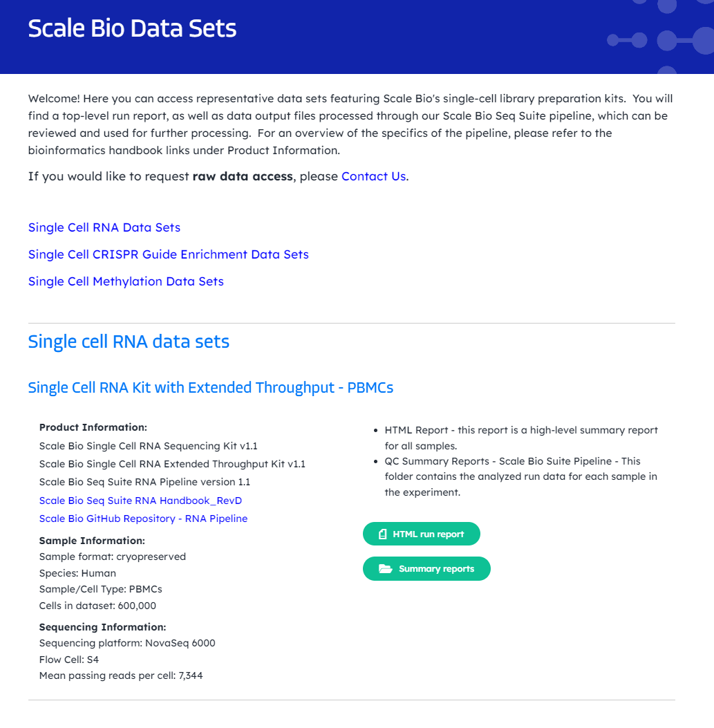This screenshot has width=714, height=728.
Task: Click the bold 'raw data access' text
Action: pyautogui.click(x=243, y=176)
